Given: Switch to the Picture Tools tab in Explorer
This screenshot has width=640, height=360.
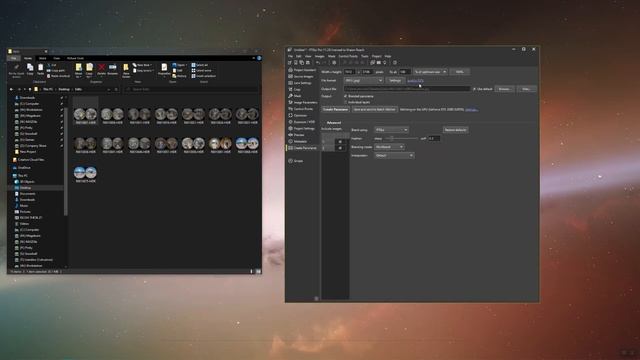Looking at the screenshot, I should pyautogui.click(x=75, y=58).
